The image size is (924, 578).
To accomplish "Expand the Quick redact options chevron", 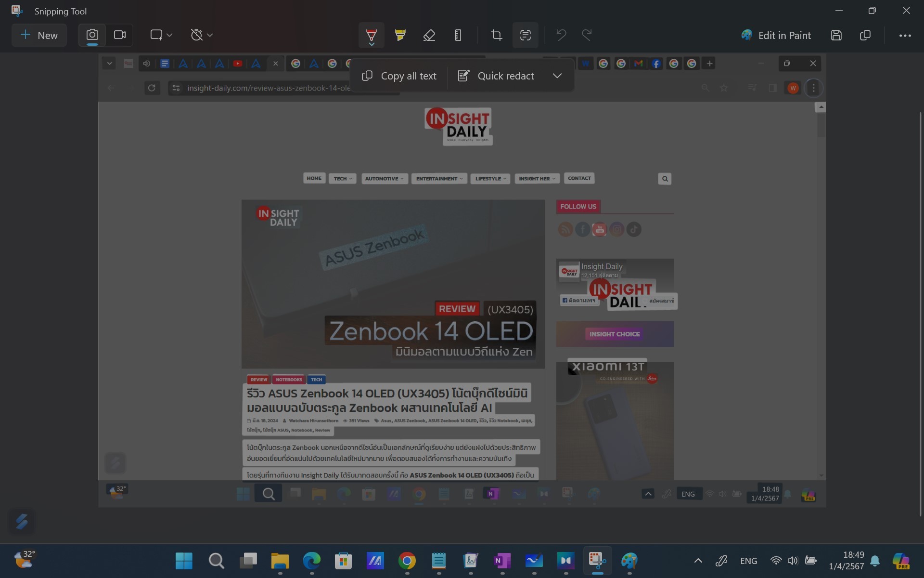I will [x=557, y=76].
